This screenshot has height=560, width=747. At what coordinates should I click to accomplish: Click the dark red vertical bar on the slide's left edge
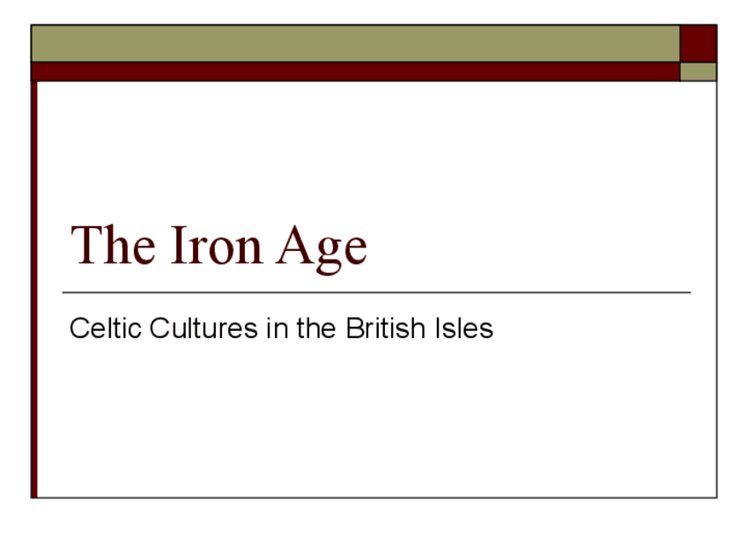coord(34,289)
